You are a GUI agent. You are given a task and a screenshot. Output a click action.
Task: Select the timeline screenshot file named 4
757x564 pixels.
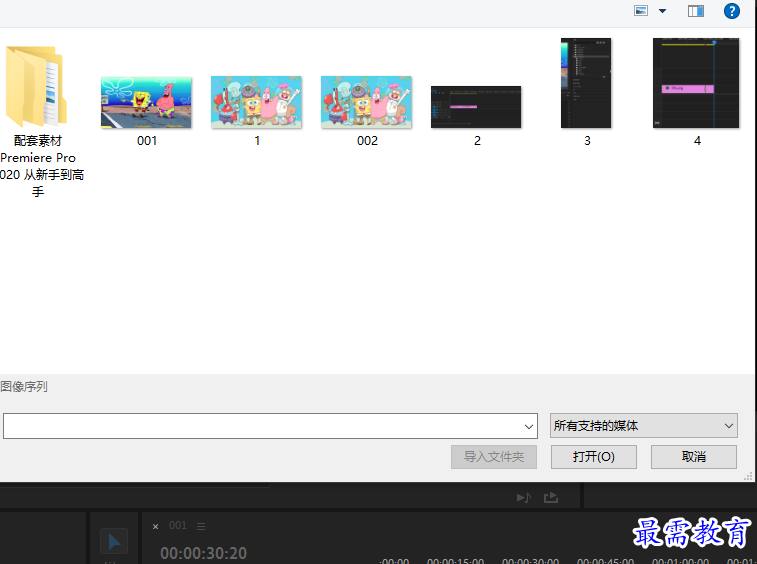point(696,83)
